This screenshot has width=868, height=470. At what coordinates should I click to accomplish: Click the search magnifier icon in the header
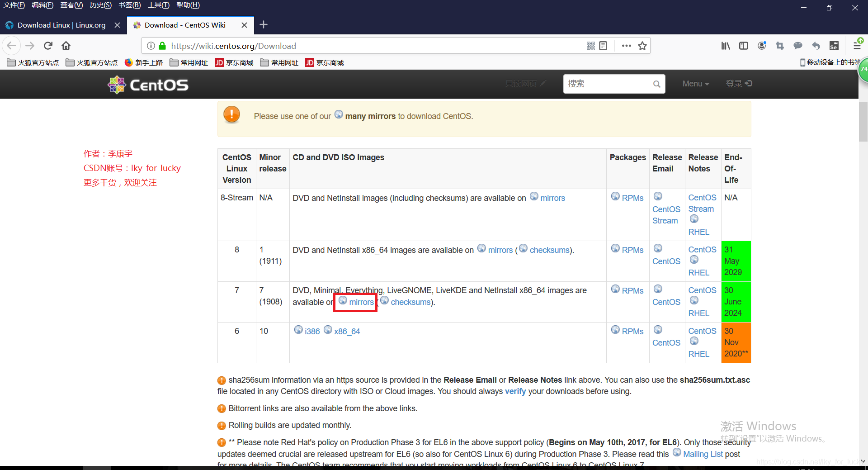[x=657, y=84]
